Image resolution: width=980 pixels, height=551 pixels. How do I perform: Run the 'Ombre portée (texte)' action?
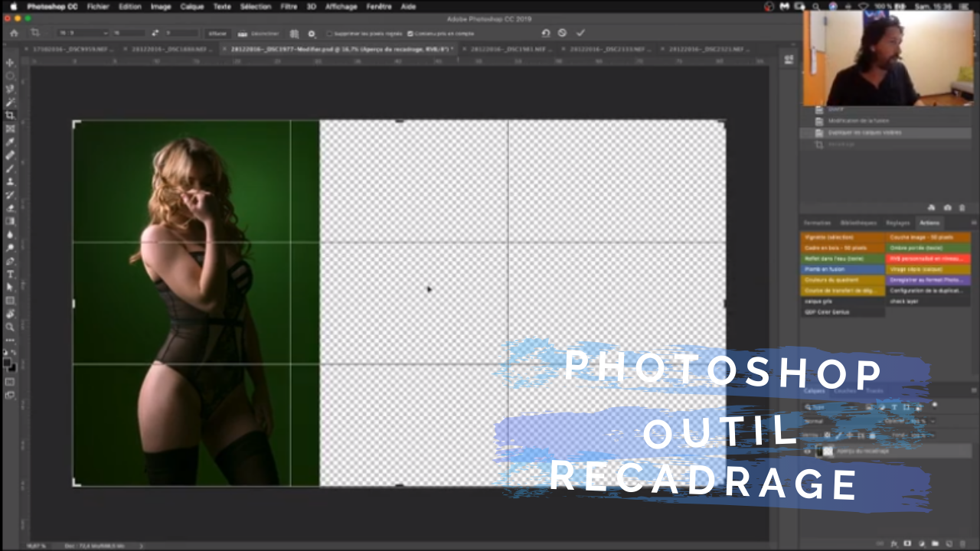point(929,248)
